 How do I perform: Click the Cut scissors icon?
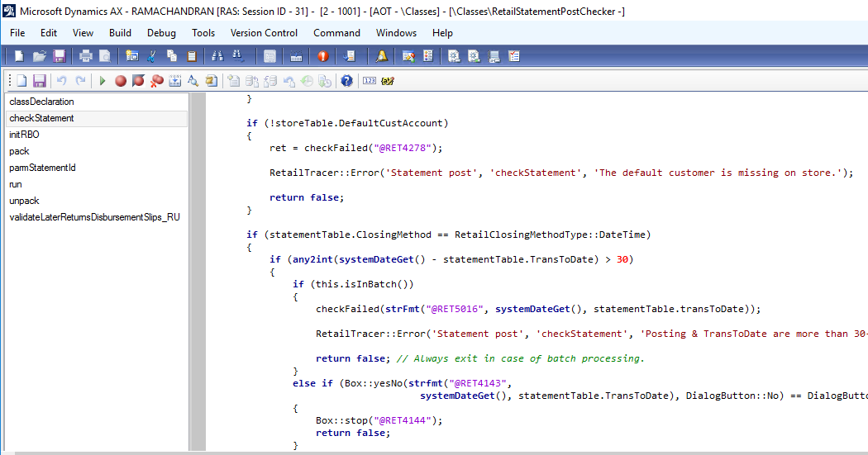[151, 56]
